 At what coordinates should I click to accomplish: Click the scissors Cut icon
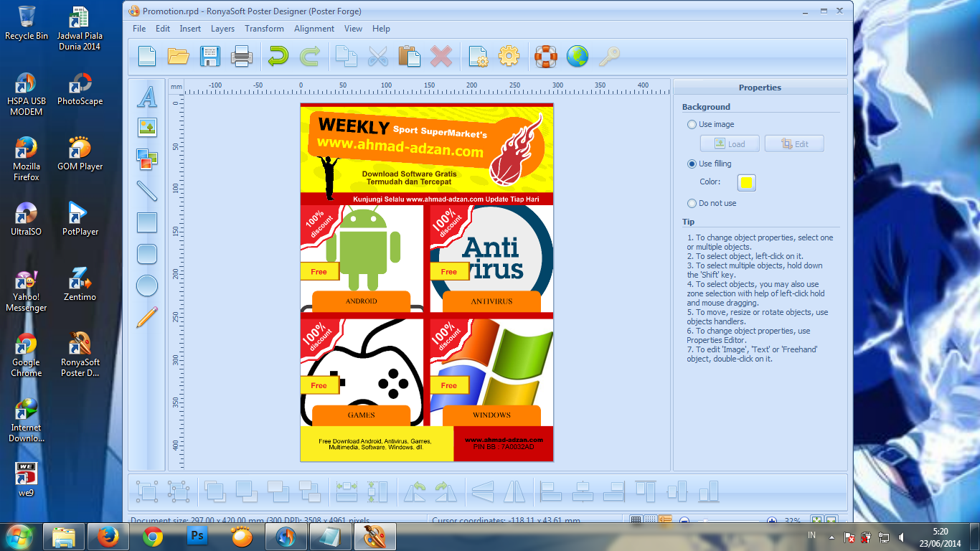click(377, 56)
